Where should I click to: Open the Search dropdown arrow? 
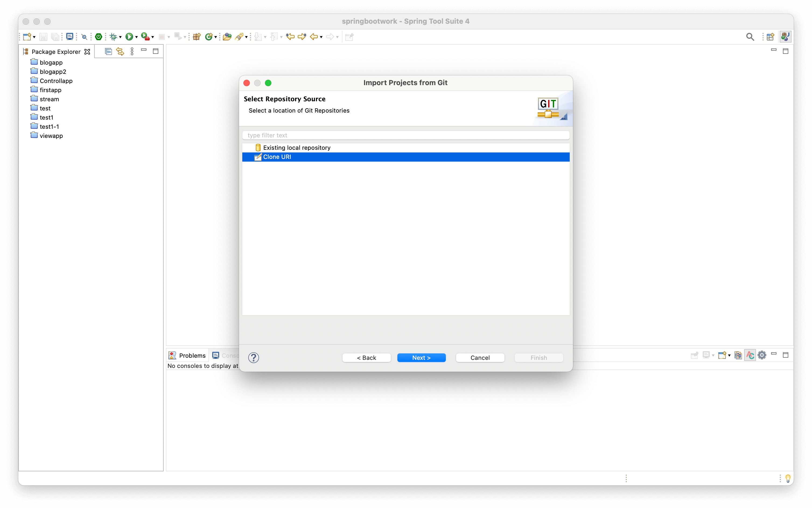(247, 37)
